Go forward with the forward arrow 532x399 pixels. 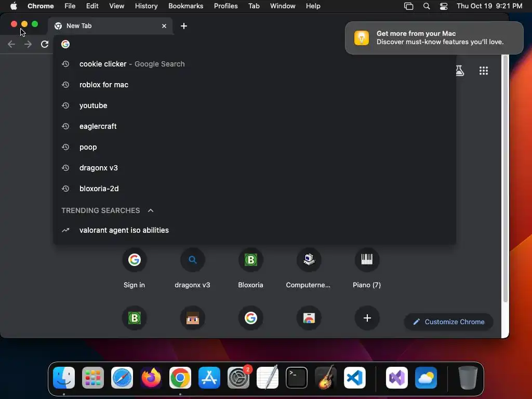28,44
